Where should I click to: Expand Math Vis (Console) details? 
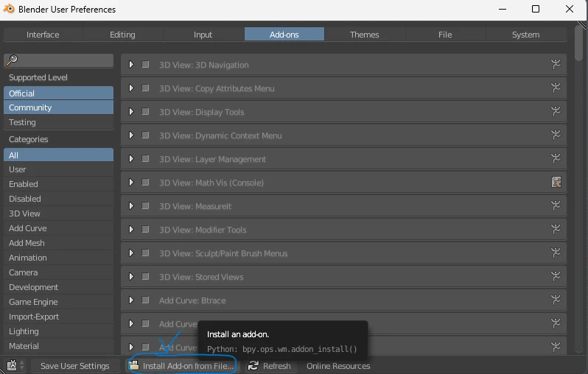(x=131, y=183)
